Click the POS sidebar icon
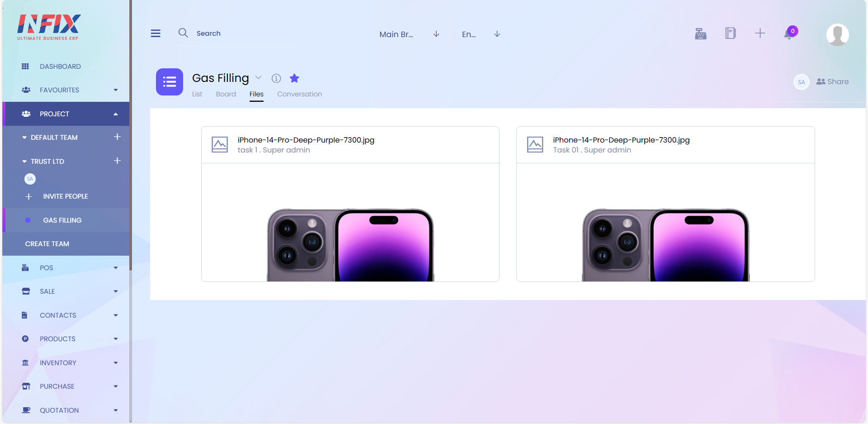 25,268
